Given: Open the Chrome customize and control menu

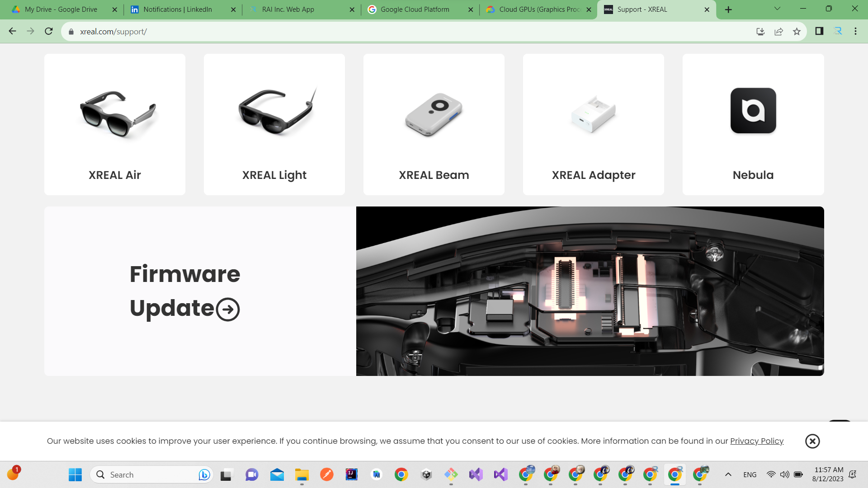Looking at the screenshot, I should [x=855, y=31].
